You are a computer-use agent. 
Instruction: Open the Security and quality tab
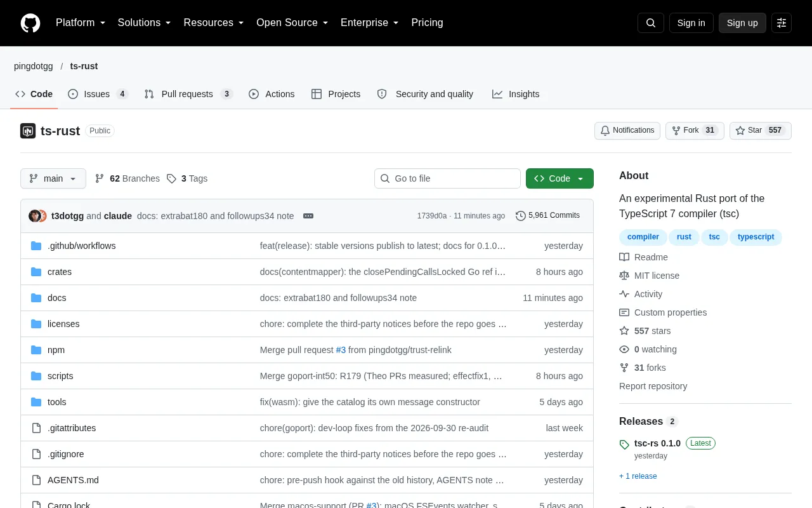(425, 94)
